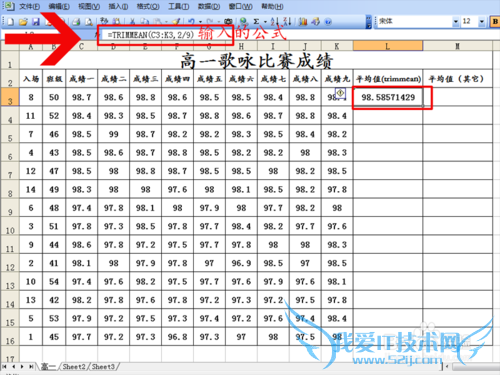The width and height of the screenshot is (500, 375).
Task: Click the Print icon
Action: [x=76, y=22]
